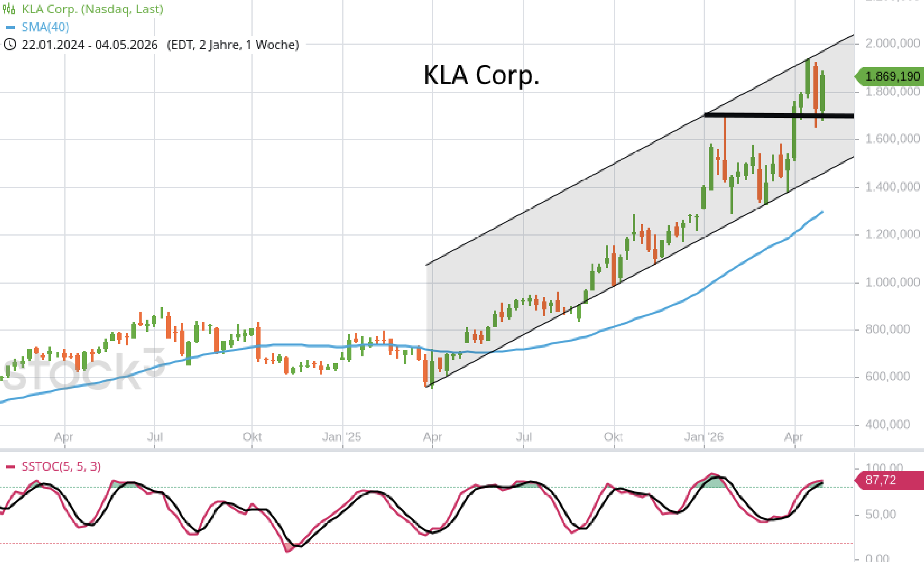The image size is (924, 562).
Task: Click the April 2026 'Apr' time axis label
Action: coord(794,437)
